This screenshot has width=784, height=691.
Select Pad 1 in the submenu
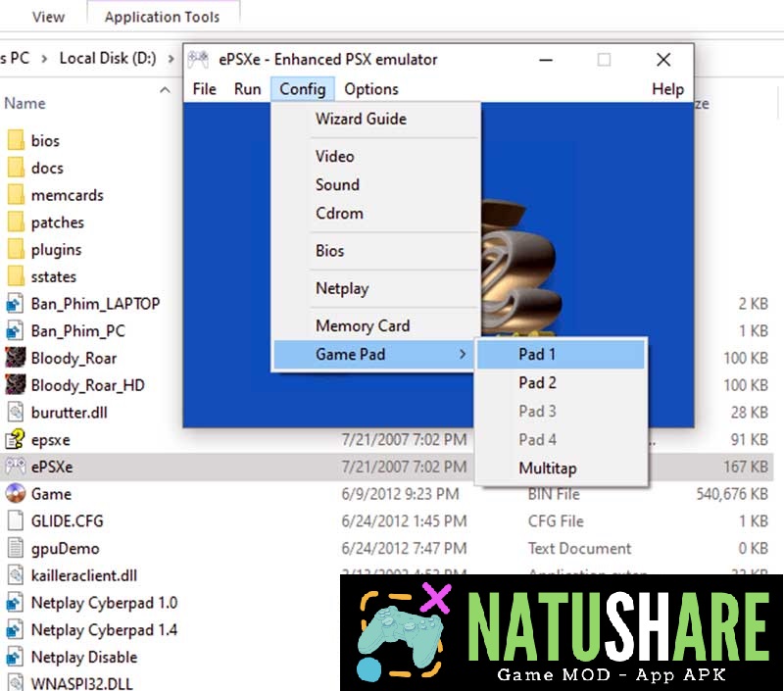click(561, 354)
